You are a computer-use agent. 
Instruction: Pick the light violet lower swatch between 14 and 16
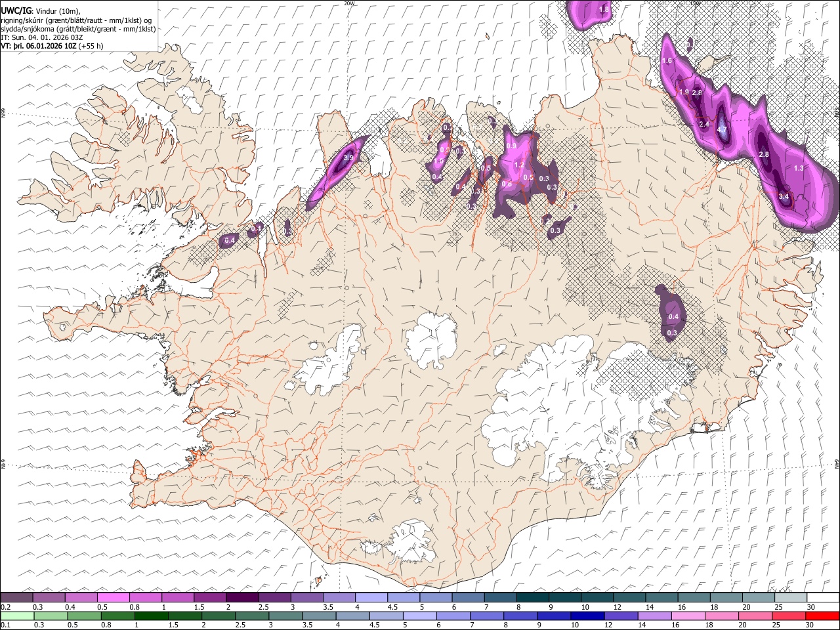point(654,616)
